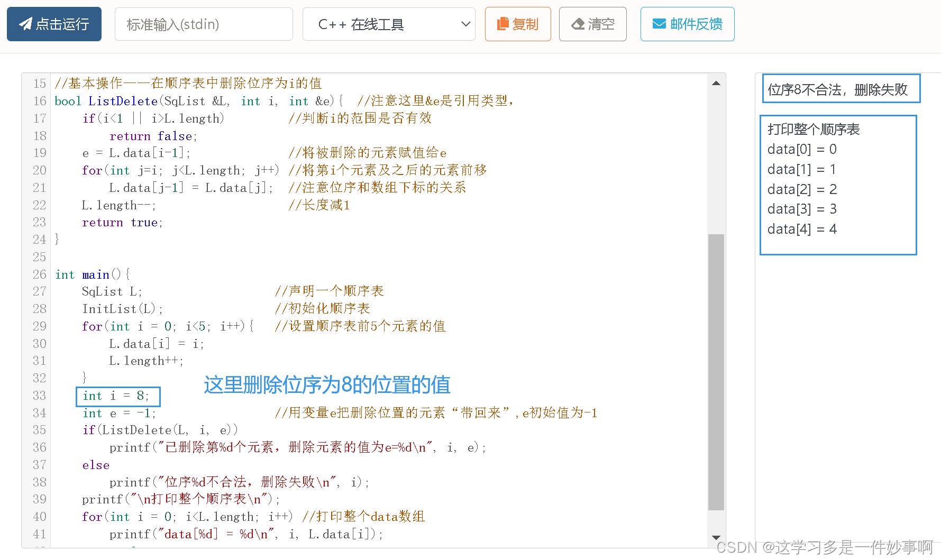This screenshot has width=941, height=560.
Task: Click 'int e = -1;' on line 34
Action: (x=120, y=413)
